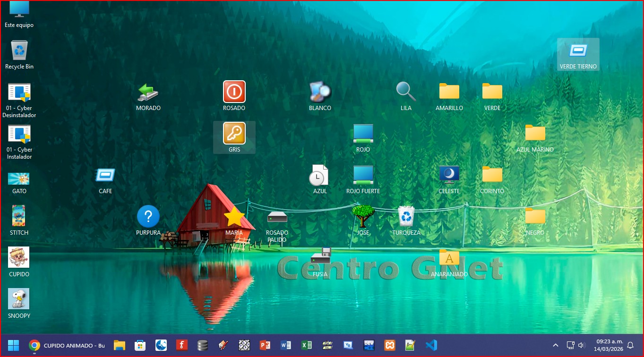The height and width of the screenshot is (357, 644).
Task: Switch to the CUPIDO ANIMADO Chrome window
Action: [x=67, y=345]
